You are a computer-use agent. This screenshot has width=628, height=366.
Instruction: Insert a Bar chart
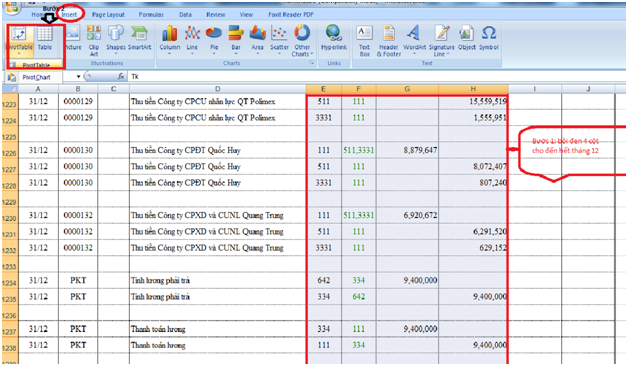pyautogui.click(x=236, y=39)
